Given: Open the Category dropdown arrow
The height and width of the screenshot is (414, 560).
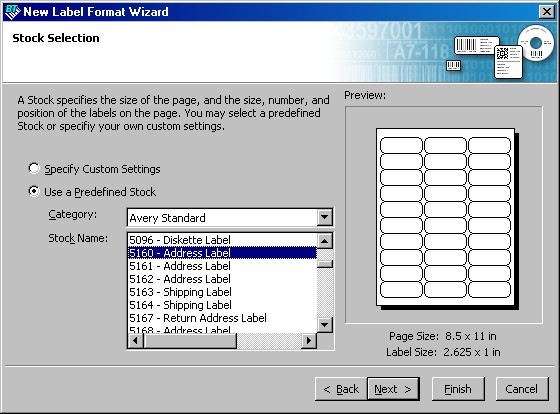Looking at the screenshot, I should point(325,217).
